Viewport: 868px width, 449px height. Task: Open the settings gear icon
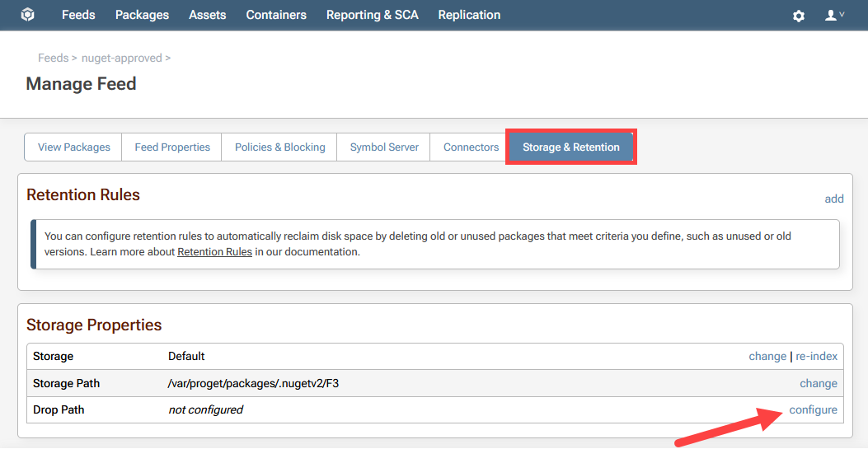(798, 16)
